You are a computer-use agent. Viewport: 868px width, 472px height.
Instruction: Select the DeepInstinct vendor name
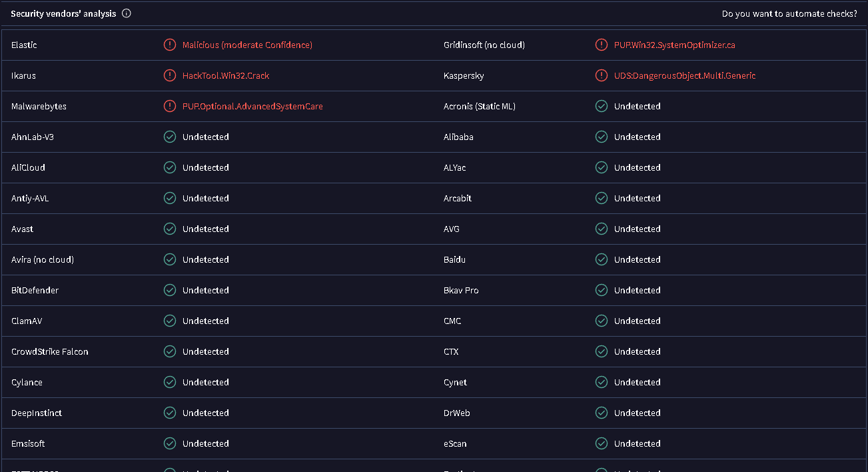tap(37, 413)
